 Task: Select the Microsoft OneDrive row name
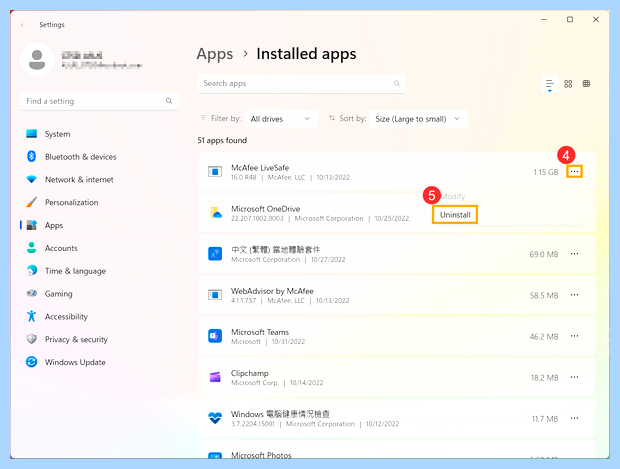(265, 209)
